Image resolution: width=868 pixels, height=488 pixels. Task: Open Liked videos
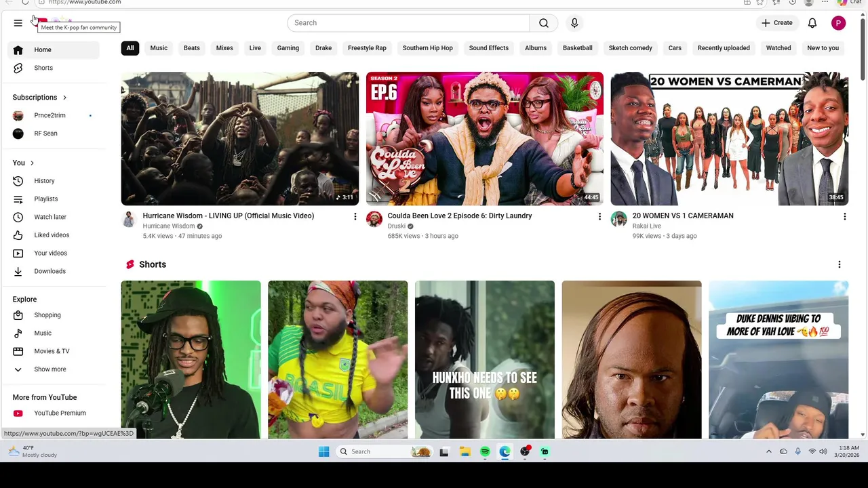tap(54, 235)
